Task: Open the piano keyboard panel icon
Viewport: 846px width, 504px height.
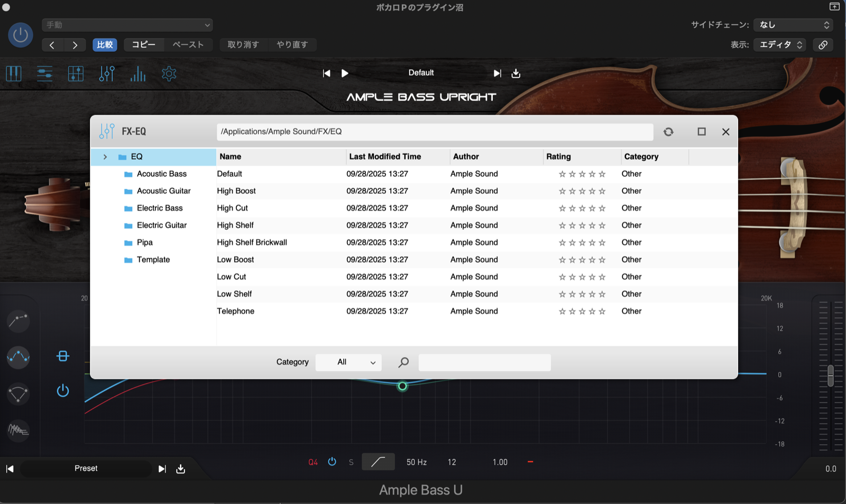Action: [x=14, y=73]
